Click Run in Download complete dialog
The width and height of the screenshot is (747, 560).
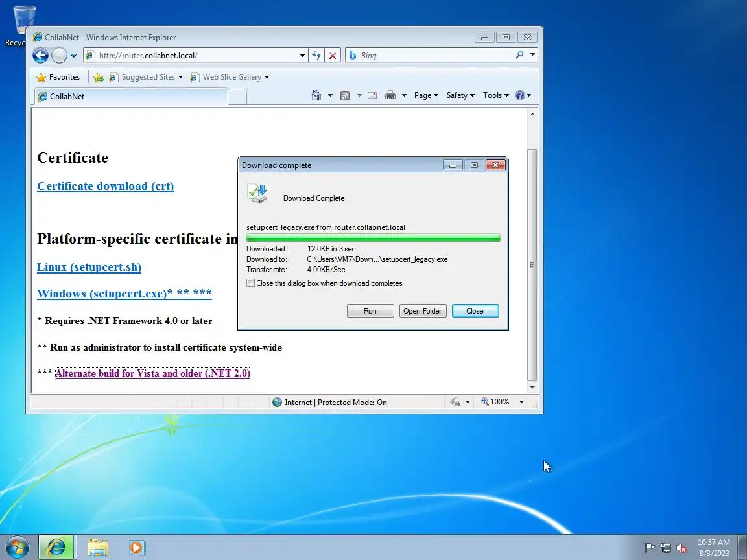tap(370, 311)
